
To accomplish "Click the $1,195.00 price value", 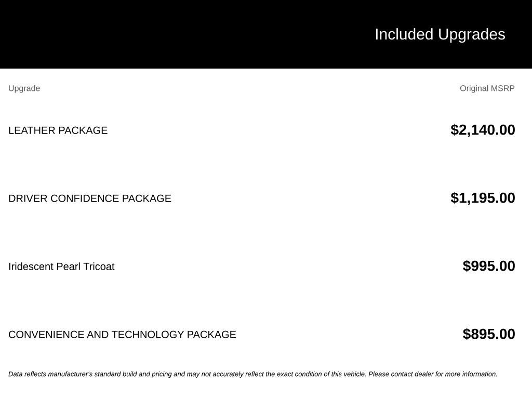I will pos(483,198).
